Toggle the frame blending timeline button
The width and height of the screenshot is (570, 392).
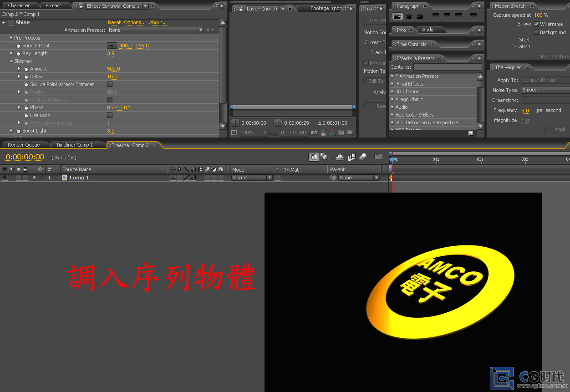[351, 157]
